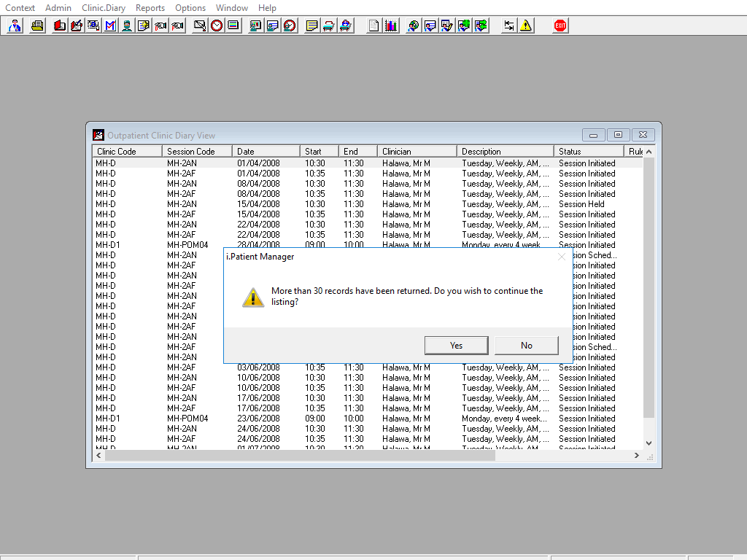Screen dimensions: 747x560
Task: Click the yellow lined note icon
Action: pos(311,26)
